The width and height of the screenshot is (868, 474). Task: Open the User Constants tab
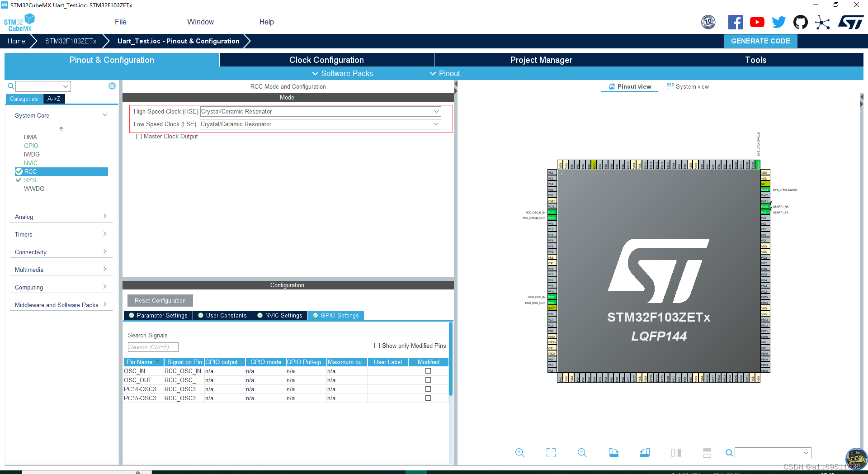click(x=222, y=315)
